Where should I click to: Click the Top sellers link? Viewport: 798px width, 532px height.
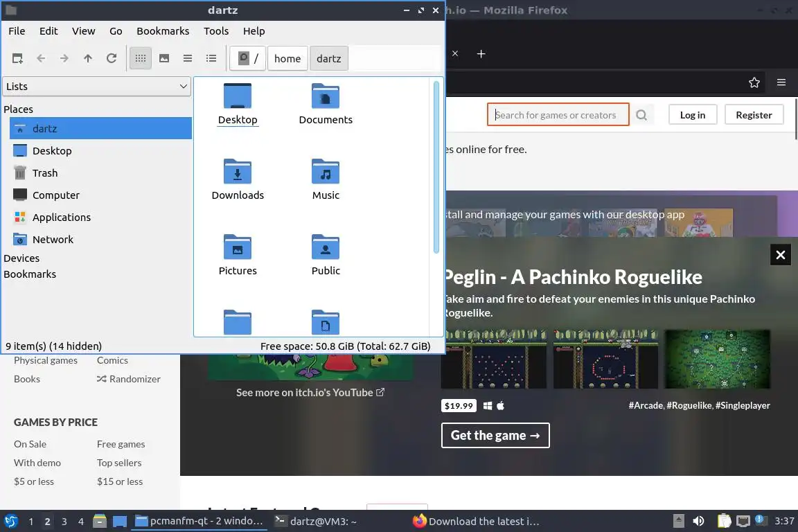119,463
